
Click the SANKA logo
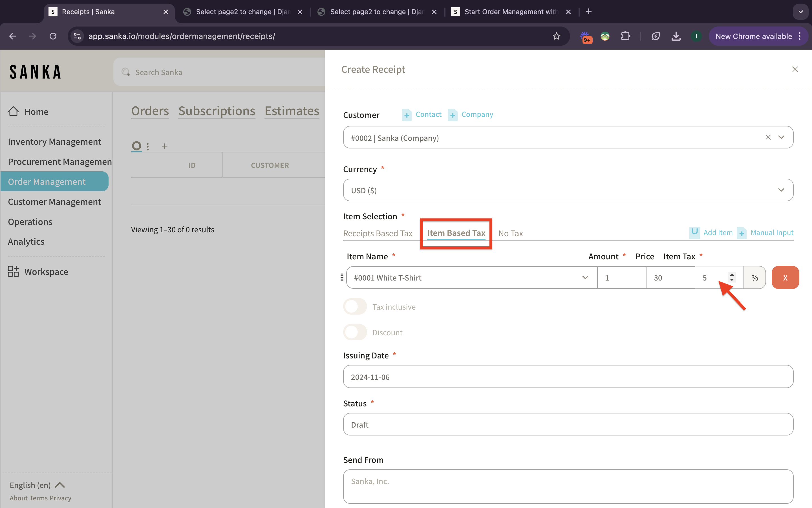pos(35,72)
